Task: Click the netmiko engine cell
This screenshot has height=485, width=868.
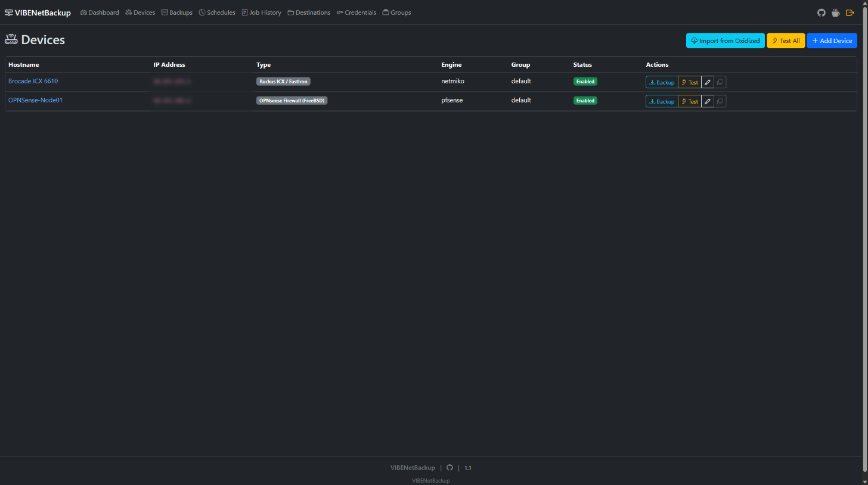Action: point(452,81)
